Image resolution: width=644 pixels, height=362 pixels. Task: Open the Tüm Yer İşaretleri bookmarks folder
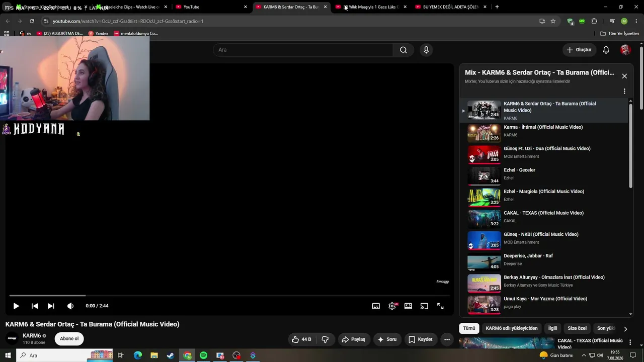pos(620,34)
